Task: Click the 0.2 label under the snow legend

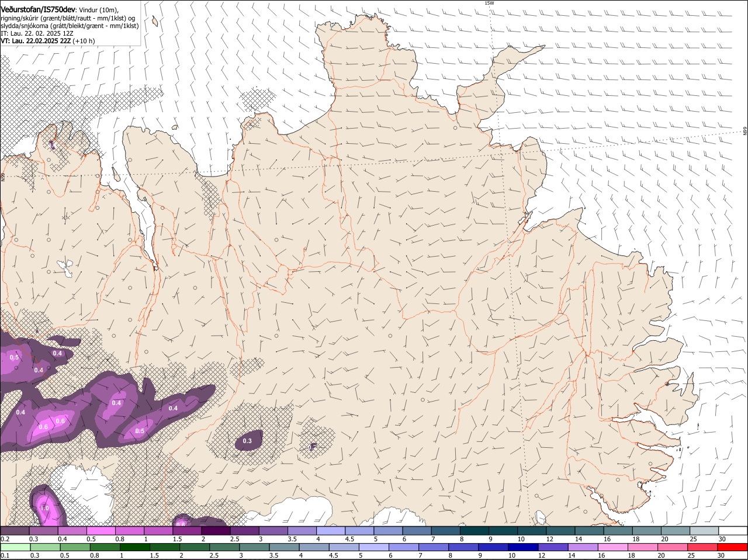Action: tap(5, 539)
